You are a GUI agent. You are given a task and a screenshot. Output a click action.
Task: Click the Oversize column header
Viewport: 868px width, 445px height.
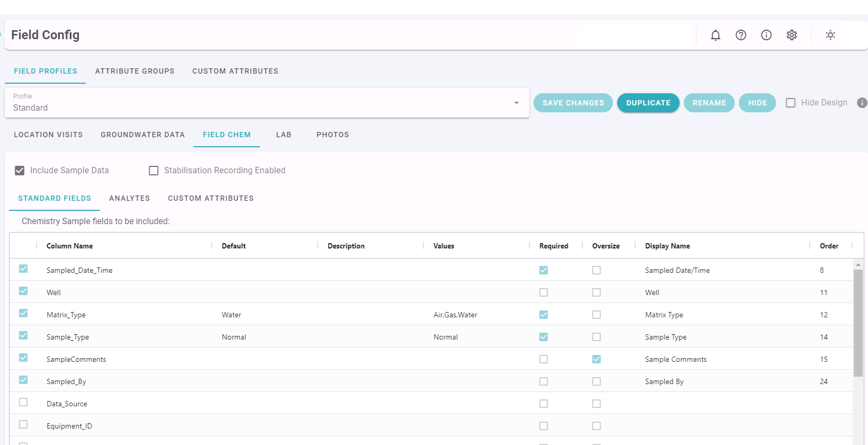[606, 246]
